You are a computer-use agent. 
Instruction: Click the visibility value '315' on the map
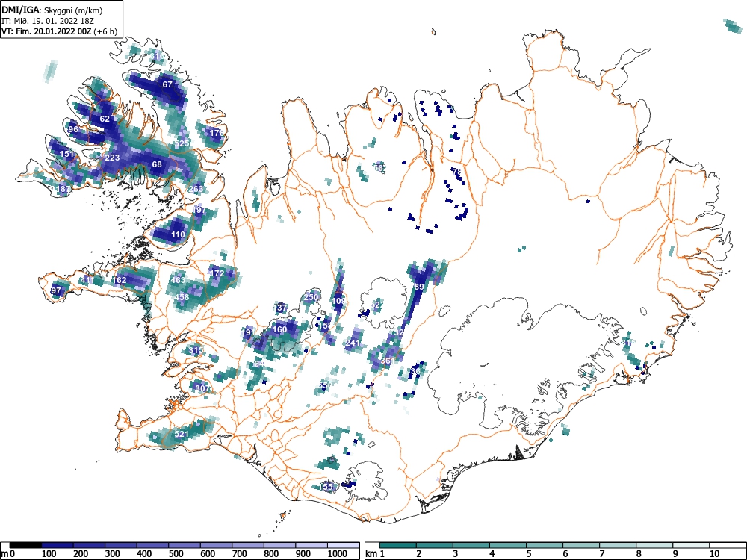(196, 350)
